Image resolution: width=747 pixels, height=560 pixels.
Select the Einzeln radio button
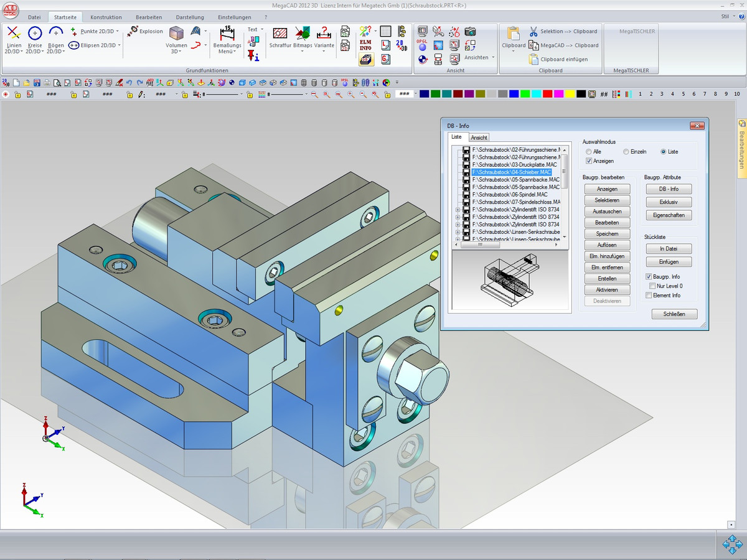pos(626,152)
